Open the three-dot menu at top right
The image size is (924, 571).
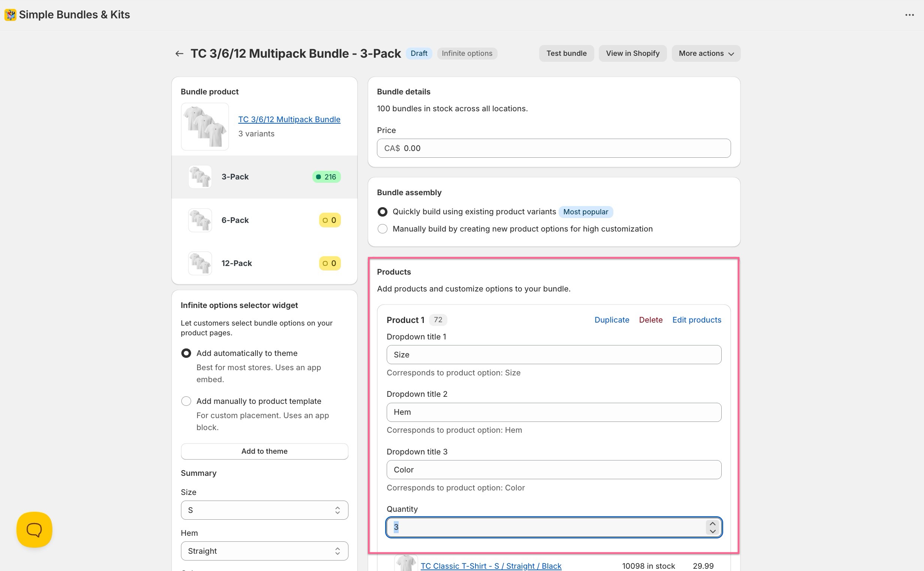(x=909, y=15)
